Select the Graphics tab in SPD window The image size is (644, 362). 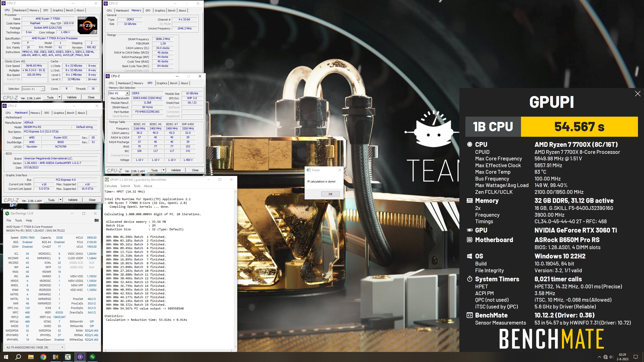[x=162, y=83]
